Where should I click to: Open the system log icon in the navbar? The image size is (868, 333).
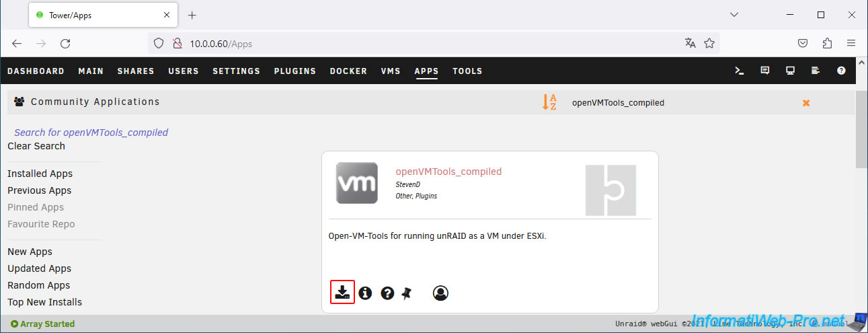click(x=816, y=71)
